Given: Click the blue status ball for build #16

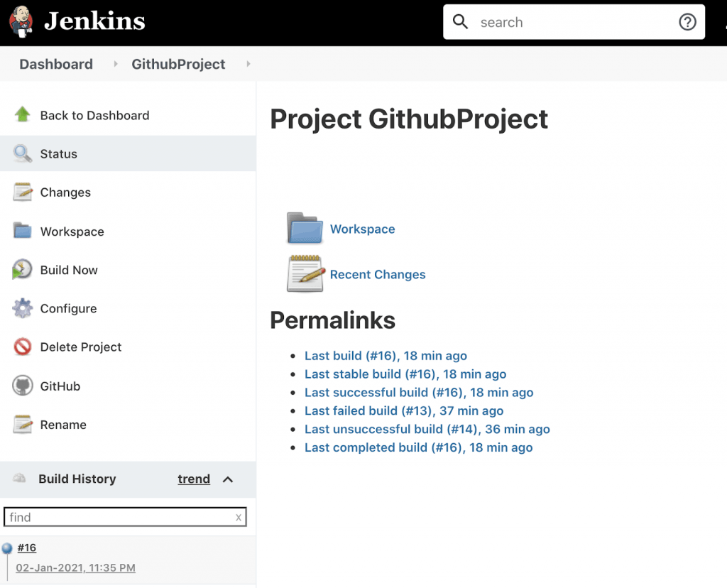Looking at the screenshot, I should click(7, 548).
